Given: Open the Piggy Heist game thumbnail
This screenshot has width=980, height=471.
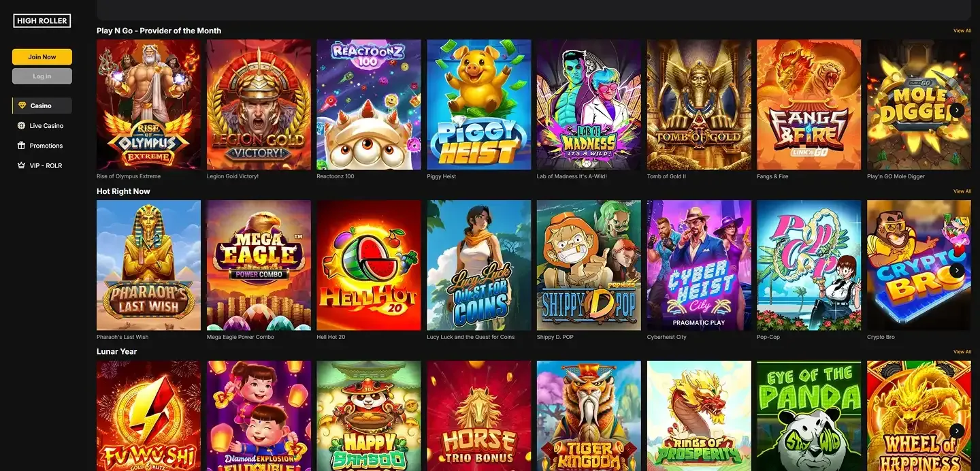Looking at the screenshot, I should coord(478,105).
